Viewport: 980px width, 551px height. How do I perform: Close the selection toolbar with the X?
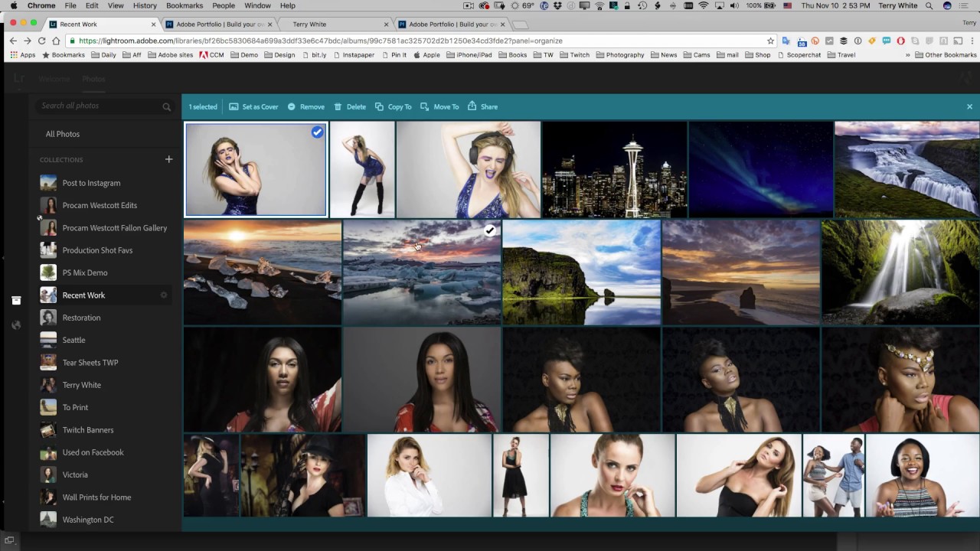969,106
